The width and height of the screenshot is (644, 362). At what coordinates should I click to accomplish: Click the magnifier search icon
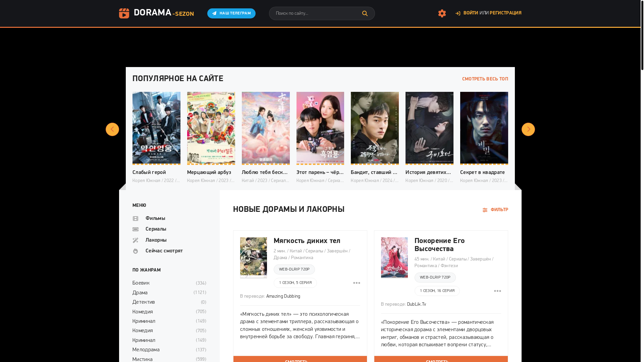(365, 13)
